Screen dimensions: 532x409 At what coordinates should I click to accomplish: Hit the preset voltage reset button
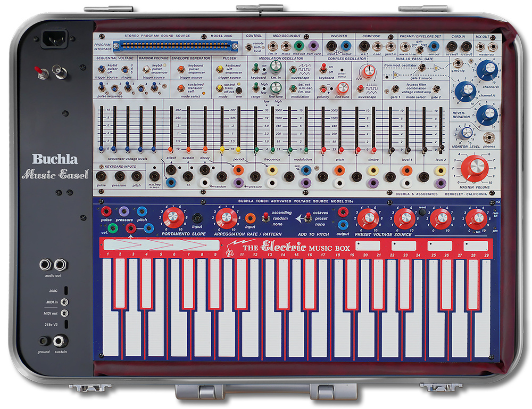(x=422, y=212)
